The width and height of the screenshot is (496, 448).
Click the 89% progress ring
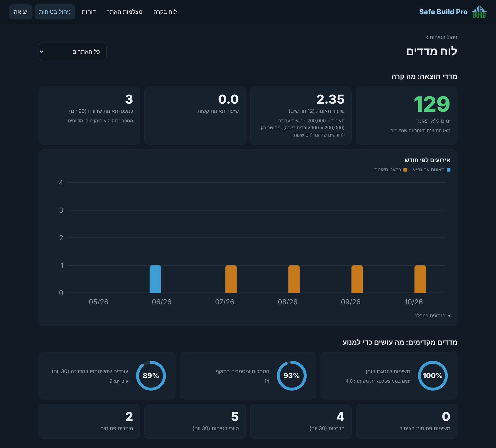151,375
